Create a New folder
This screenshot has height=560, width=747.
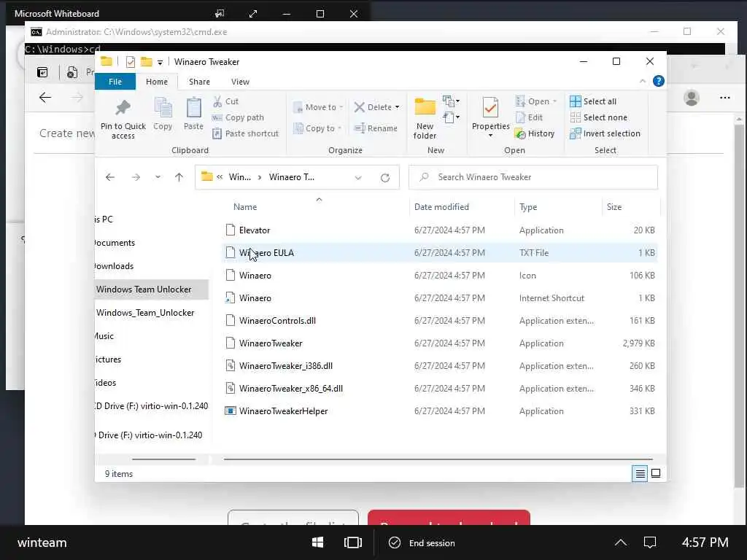point(425,119)
